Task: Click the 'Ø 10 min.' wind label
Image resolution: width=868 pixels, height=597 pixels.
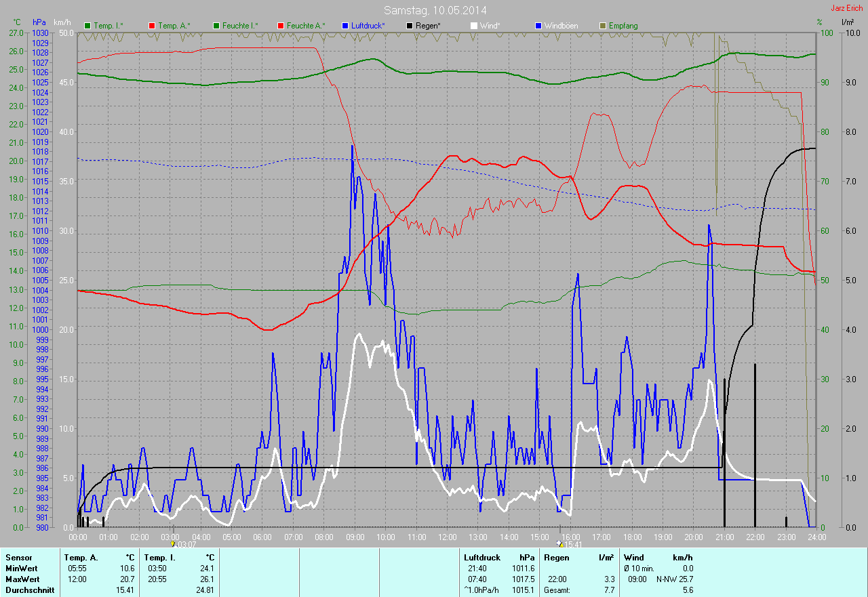Action: point(639,569)
